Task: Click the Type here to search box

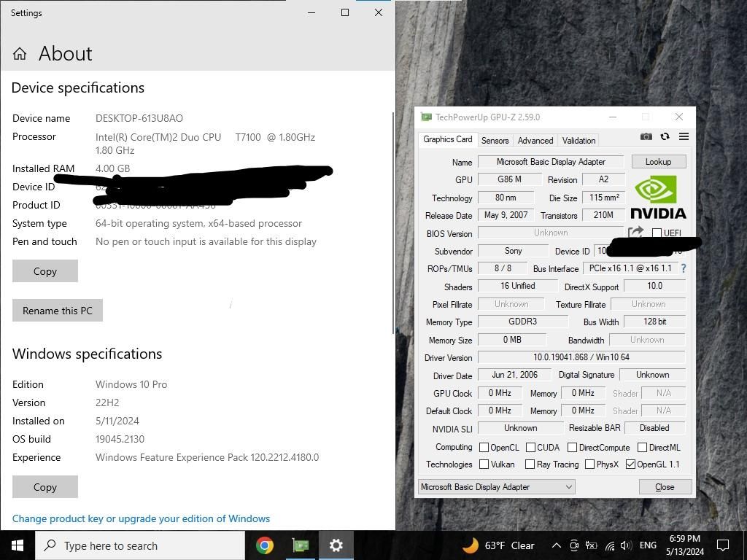Action: 140,545
